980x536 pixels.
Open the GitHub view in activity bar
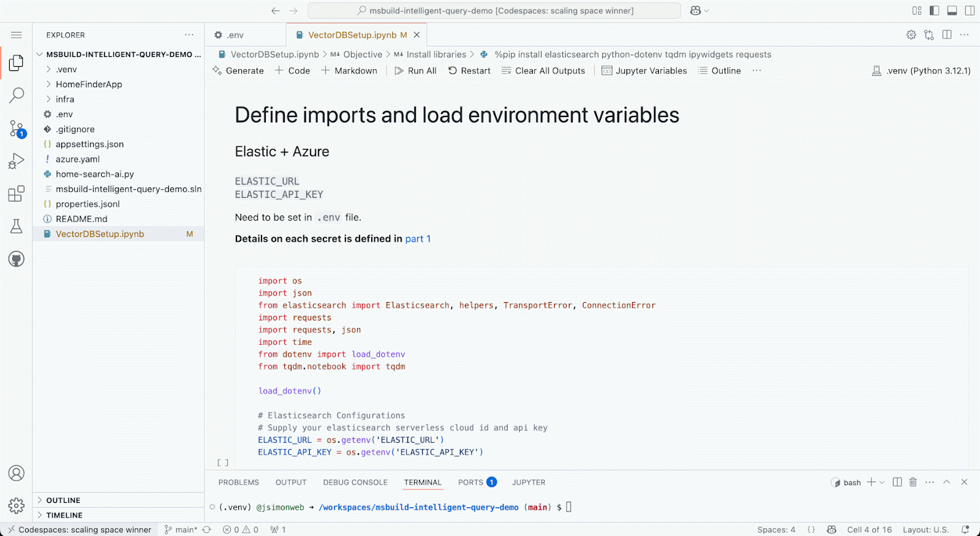click(x=17, y=259)
